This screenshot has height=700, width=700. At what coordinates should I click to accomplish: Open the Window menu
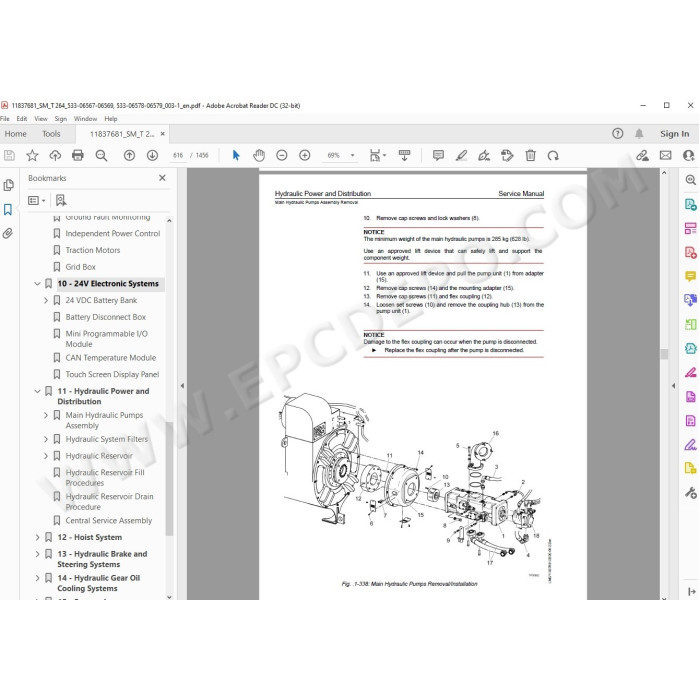(x=85, y=119)
